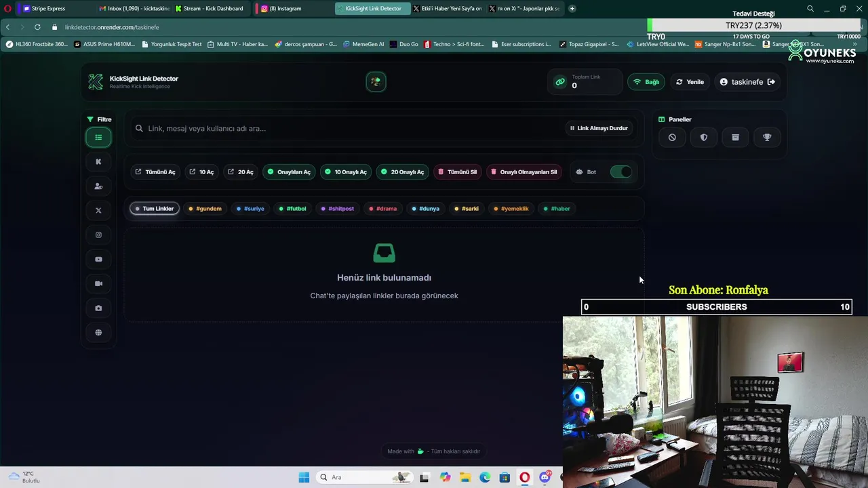Switch to Gmail Inbox browser tab
This screenshot has height=488, width=868.
click(134, 9)
